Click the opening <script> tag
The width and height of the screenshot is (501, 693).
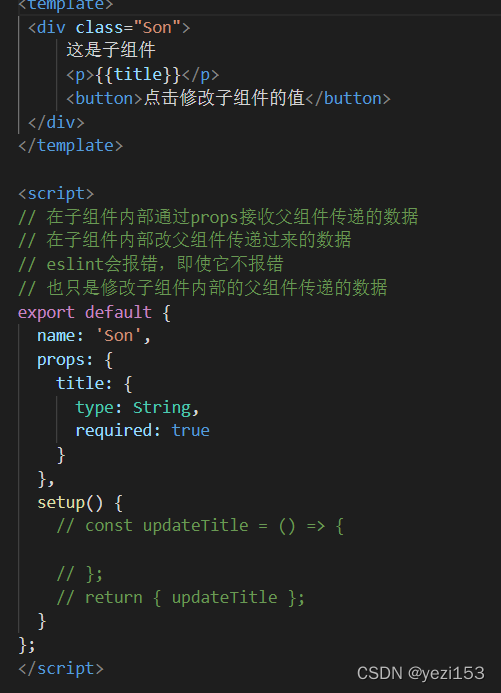coord(56,194)
